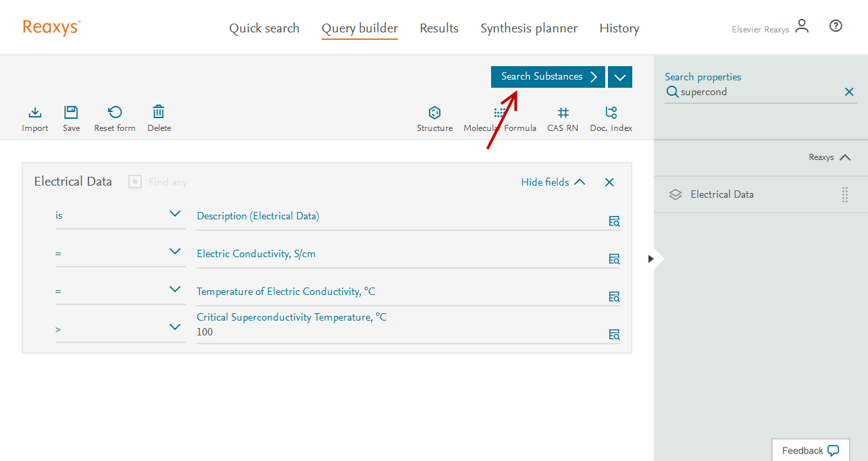Screen dimensions: 868x461
Task: Add a CAS RN field
Action: tap(563, 113)
